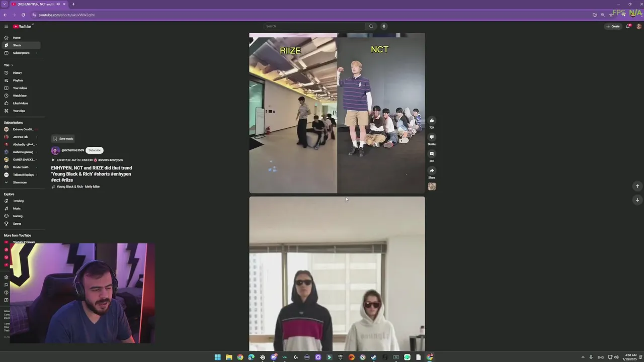Open the YouTube hamburger guide menu
Screen dimensions: 644x362
(6, 26)
